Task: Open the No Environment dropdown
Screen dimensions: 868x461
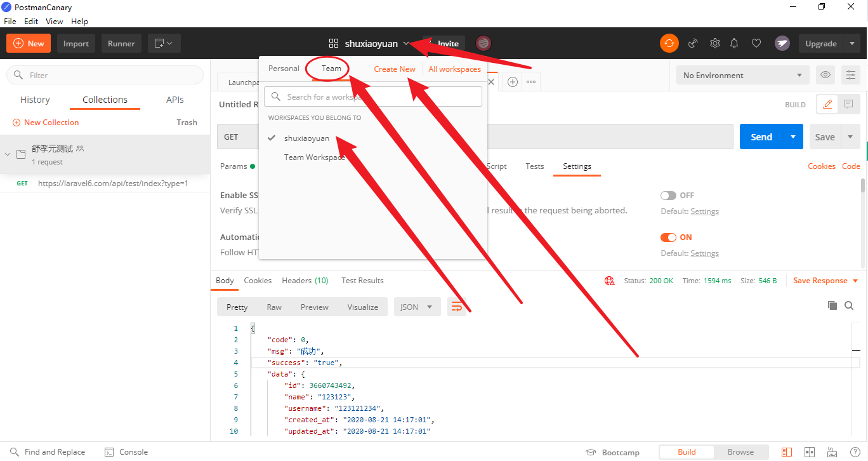Action: (x=742, y=75)
